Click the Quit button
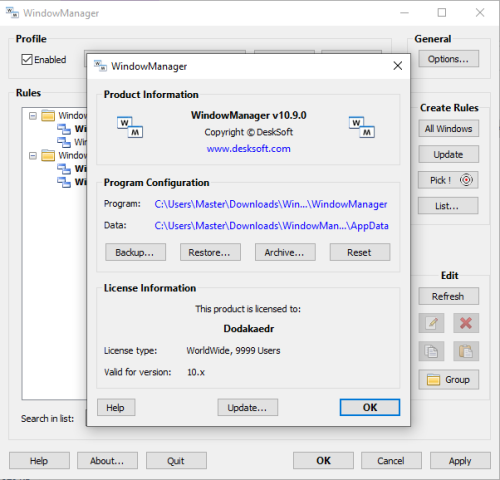 [176, 461]
